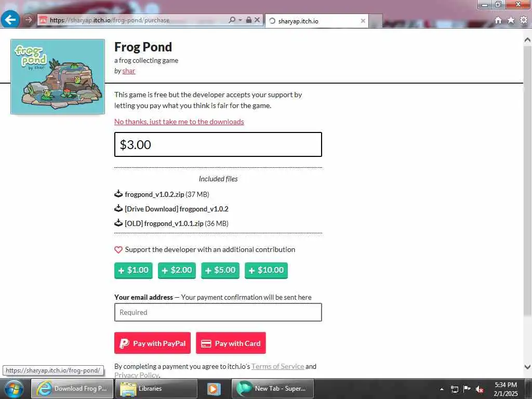The image size is (532, 399).
Task: Expand the address bar autocomplete dropdown arrow
Action: tap(240, 20)
